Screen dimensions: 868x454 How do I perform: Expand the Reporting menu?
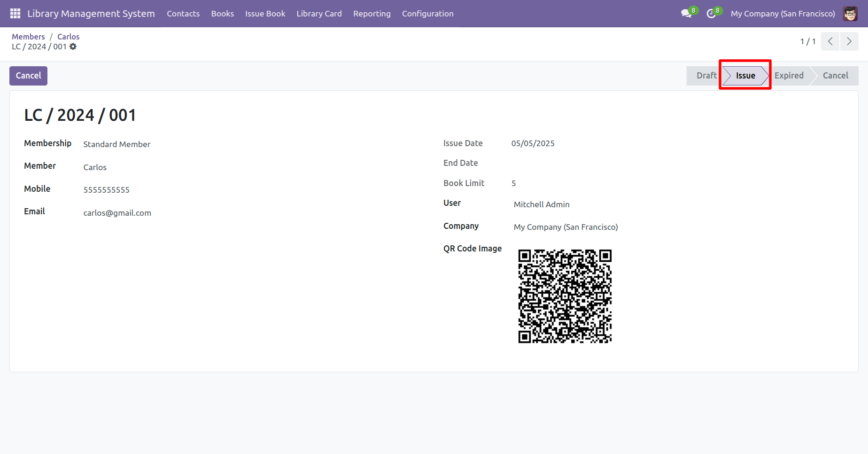pos(372,14)
